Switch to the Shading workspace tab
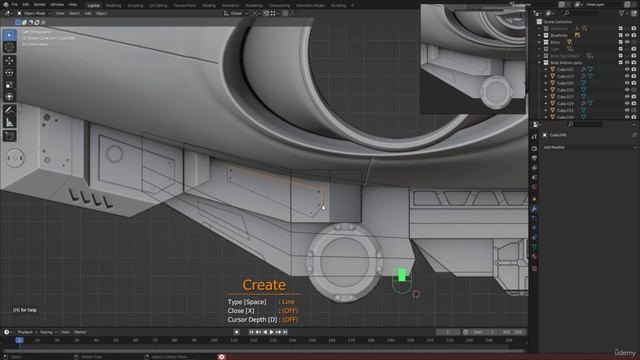The image size is (640, 360). coord(209,5)
